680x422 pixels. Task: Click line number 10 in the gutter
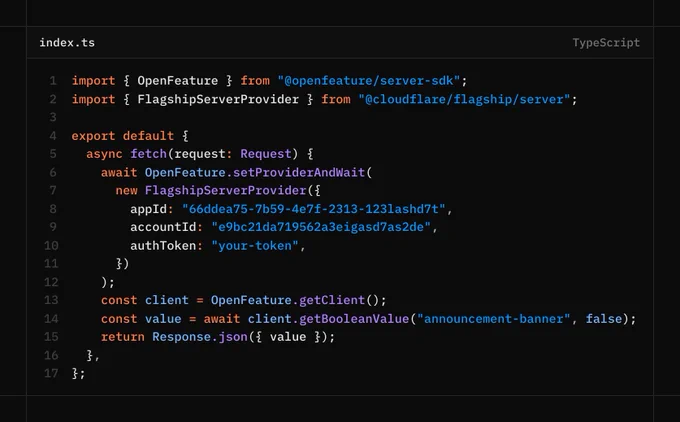(x=51, y=245)
